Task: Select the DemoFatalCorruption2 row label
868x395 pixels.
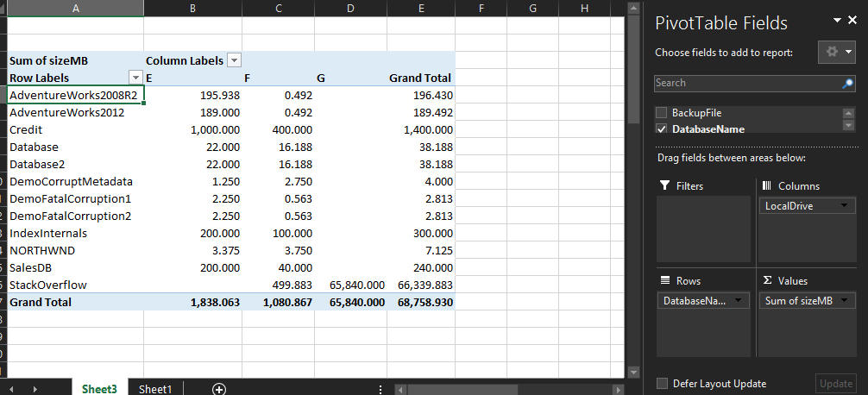Action: point(75,216)
